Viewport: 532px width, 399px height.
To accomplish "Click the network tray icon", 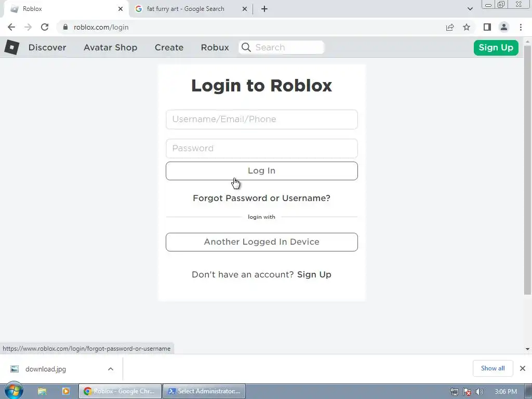I will (454, 392).
